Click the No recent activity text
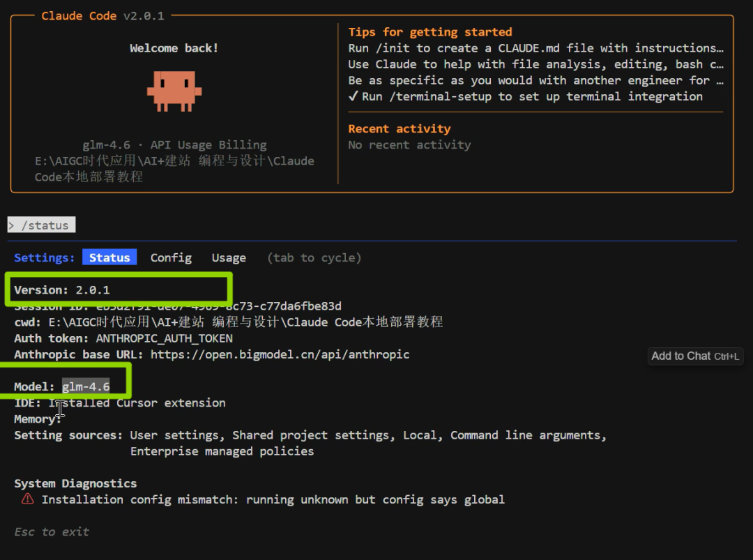This screenshot has width=753, height=560. tap(410, 144)
